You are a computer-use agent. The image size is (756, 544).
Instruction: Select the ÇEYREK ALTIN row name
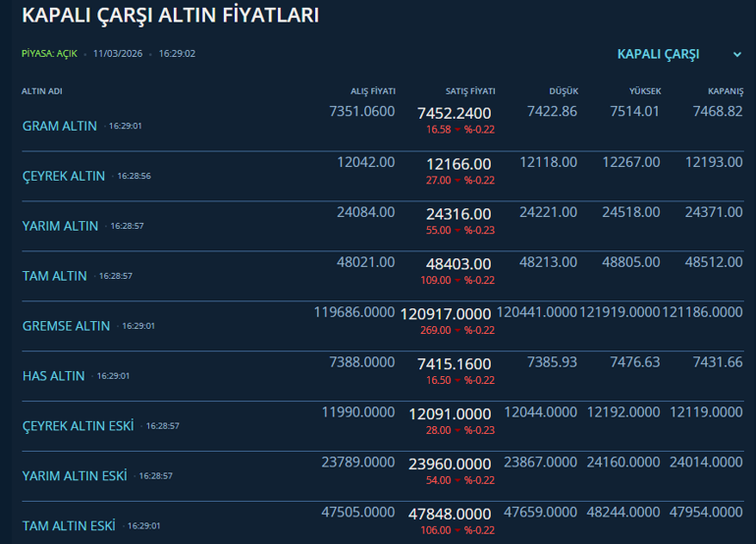pos(64,176)
